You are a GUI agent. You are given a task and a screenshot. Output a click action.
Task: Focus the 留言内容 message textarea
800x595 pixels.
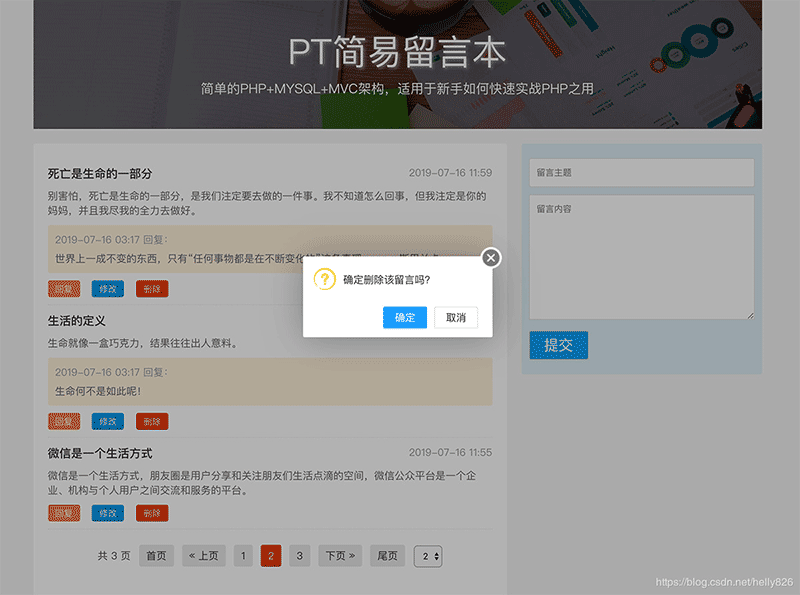641,257
